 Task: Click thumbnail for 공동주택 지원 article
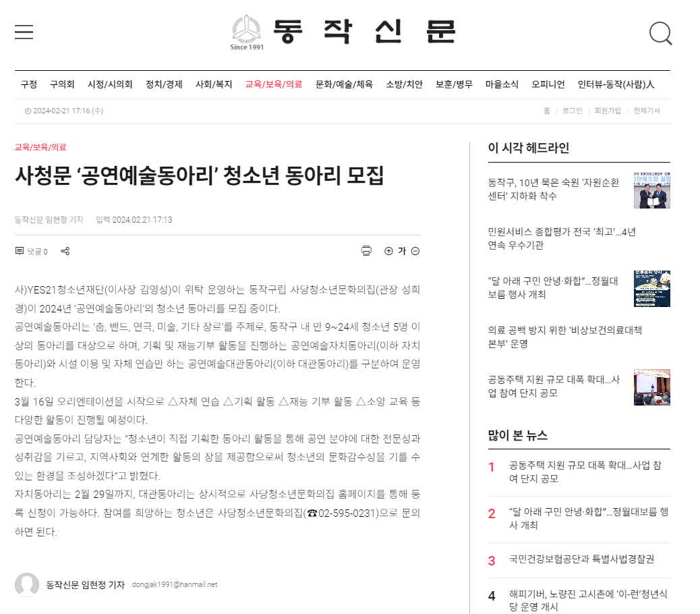click(x=652, y=387)
